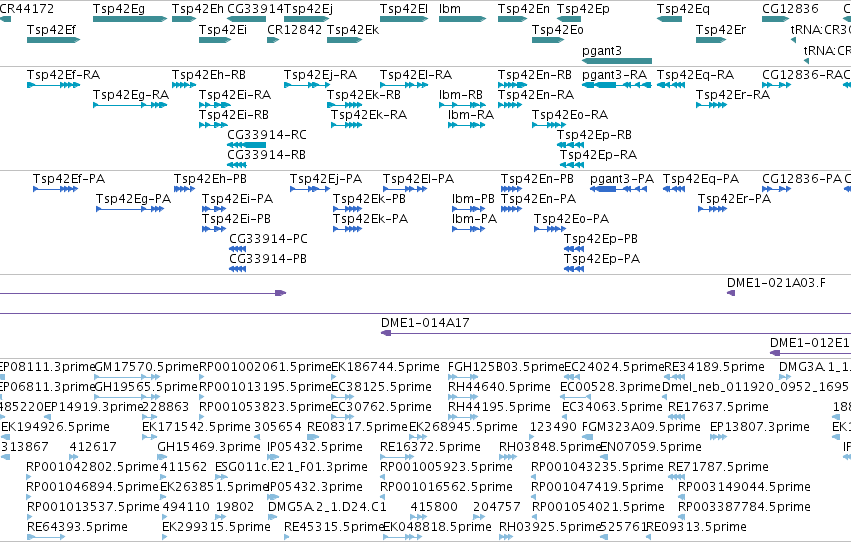
Task: Open the Tsp42Eh-PB protein label
Action: click(x=210, y=178)
